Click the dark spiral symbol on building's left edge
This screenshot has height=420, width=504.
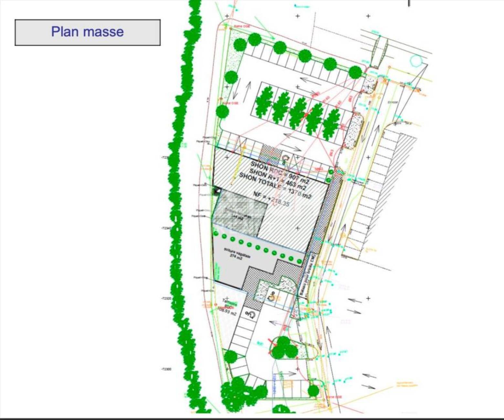point(216,192)
